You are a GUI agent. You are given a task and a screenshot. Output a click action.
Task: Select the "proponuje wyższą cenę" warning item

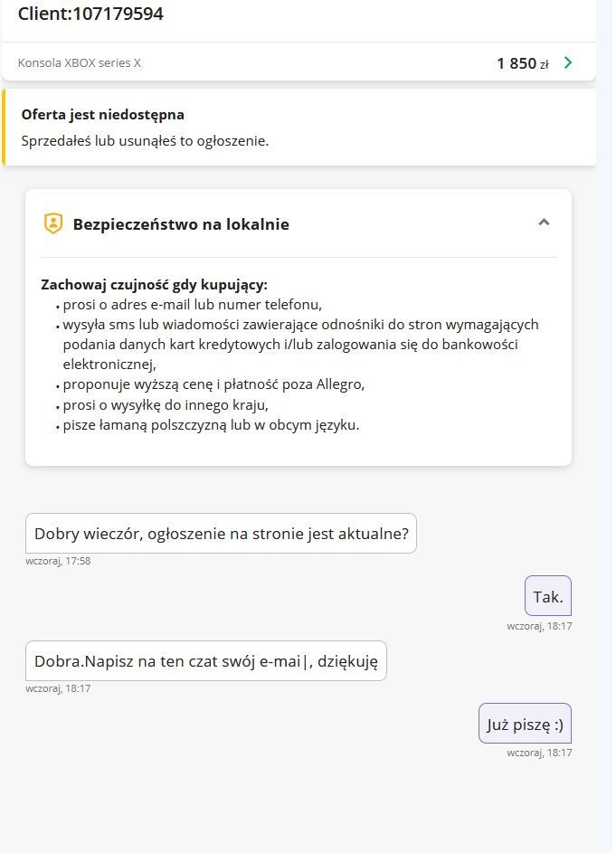coord(213,384)
